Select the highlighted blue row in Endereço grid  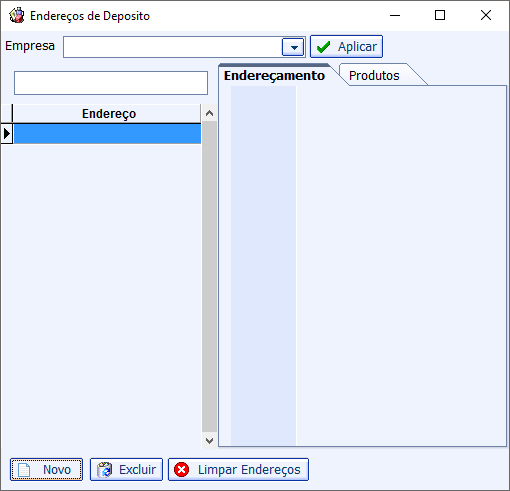(107, 134)
